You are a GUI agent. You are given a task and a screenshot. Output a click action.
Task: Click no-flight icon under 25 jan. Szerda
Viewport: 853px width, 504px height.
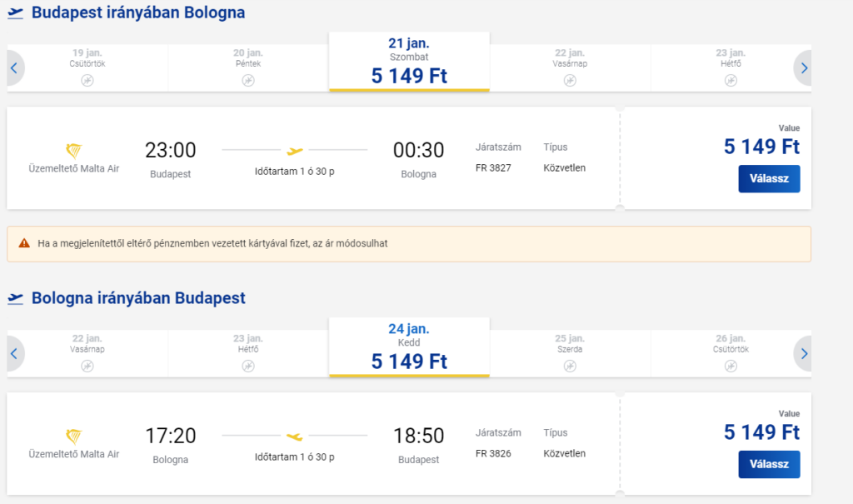click(570, 366)
